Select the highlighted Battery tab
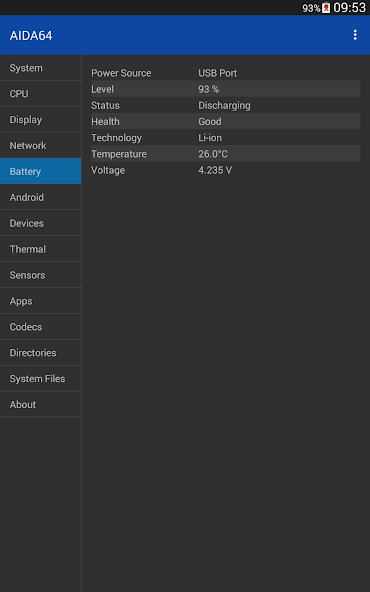 [x=40, y=171]
